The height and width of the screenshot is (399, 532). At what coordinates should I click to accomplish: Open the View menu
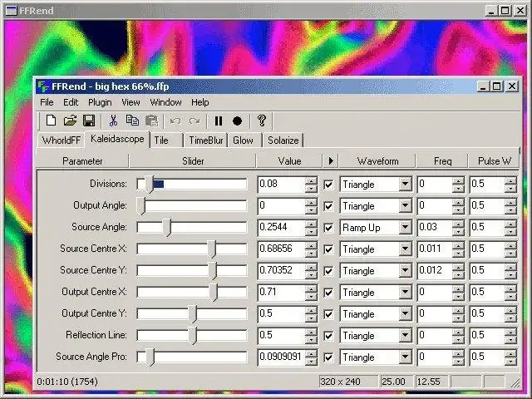click(131, 102)
